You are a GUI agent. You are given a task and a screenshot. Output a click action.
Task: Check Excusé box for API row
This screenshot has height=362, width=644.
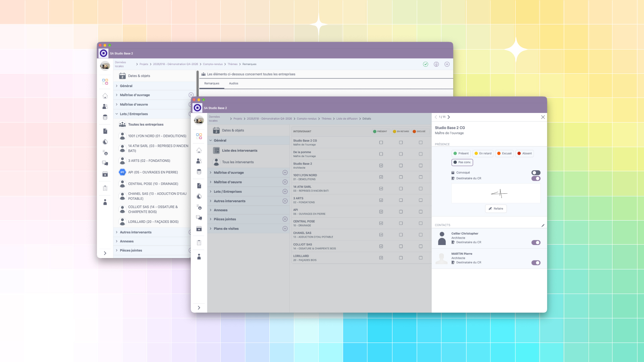421,212
